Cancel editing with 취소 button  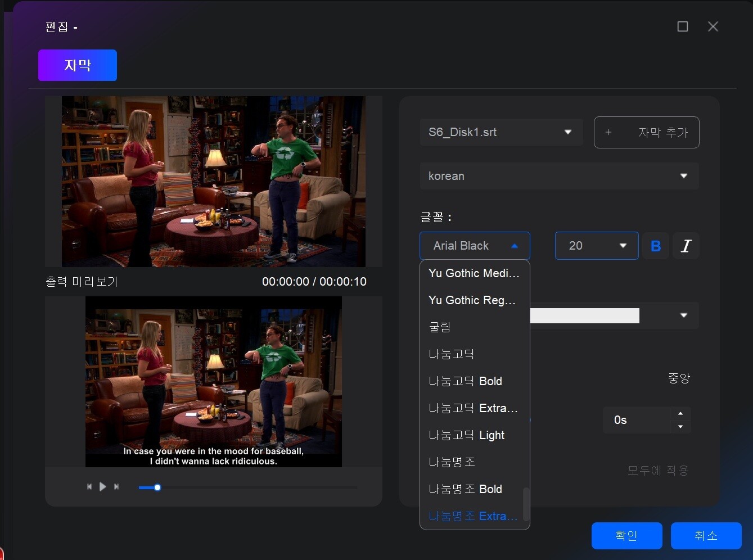pos(706,535)
